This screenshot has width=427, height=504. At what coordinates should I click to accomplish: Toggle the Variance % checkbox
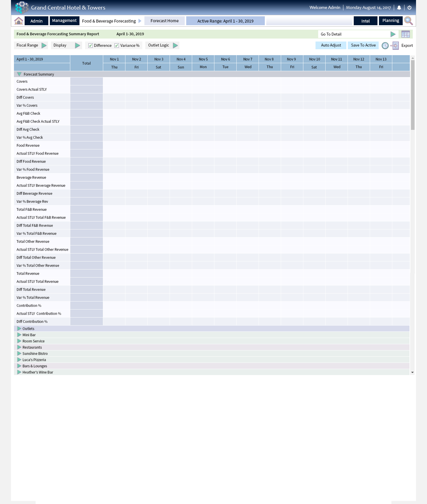[x=117, y=46]
